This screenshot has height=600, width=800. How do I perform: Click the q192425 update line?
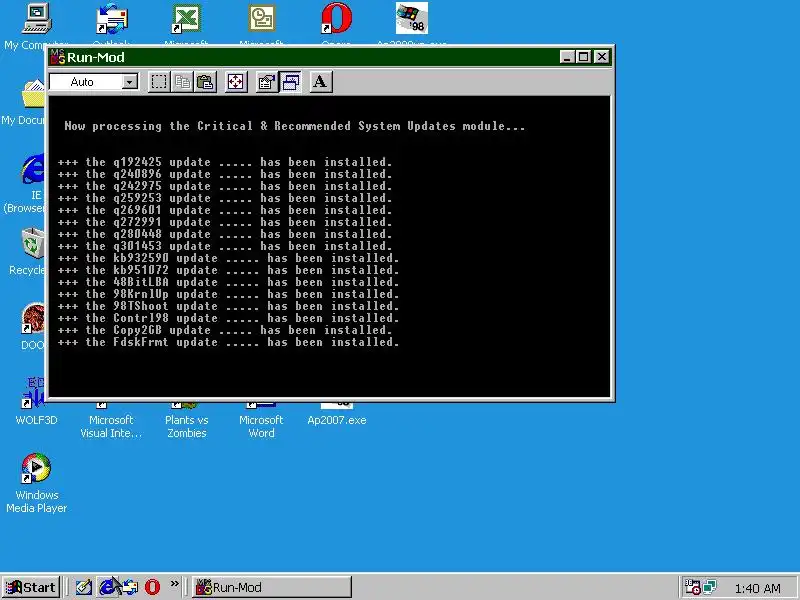tap(225, 162)
